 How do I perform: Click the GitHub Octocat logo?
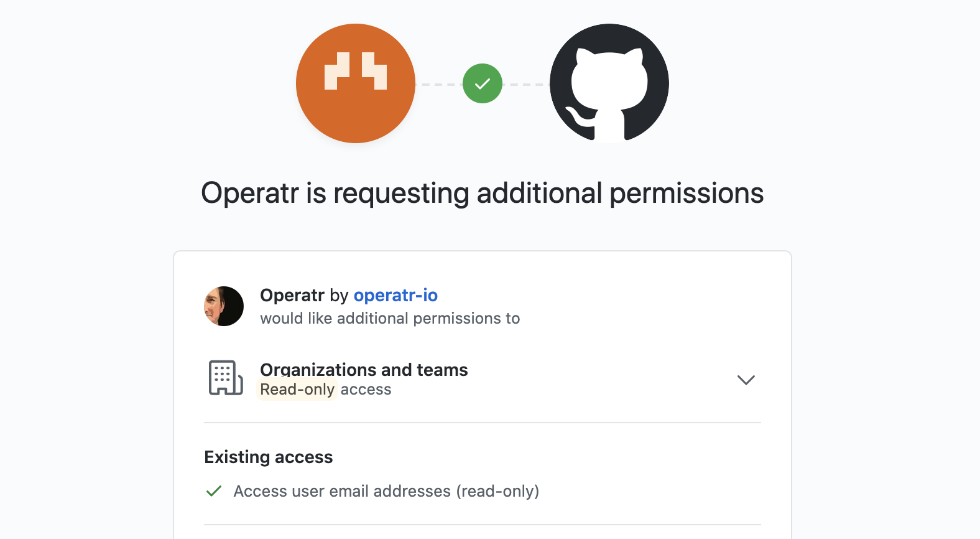click(x=609, y=83)
